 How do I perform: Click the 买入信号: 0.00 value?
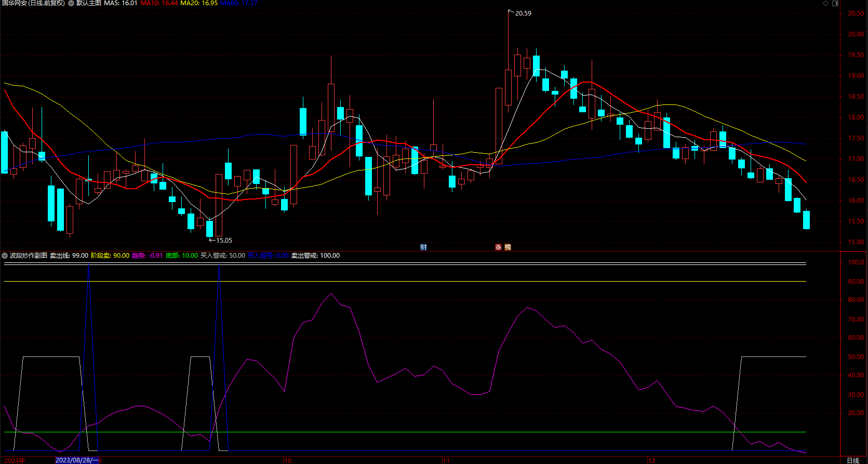(268, 256)
